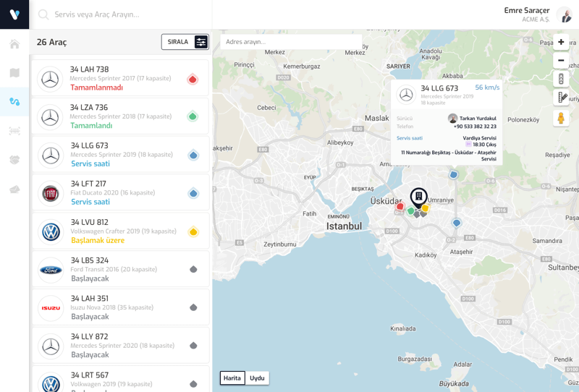Focus the Servis veya Araç Arayın search field

(x=125, y=14)
